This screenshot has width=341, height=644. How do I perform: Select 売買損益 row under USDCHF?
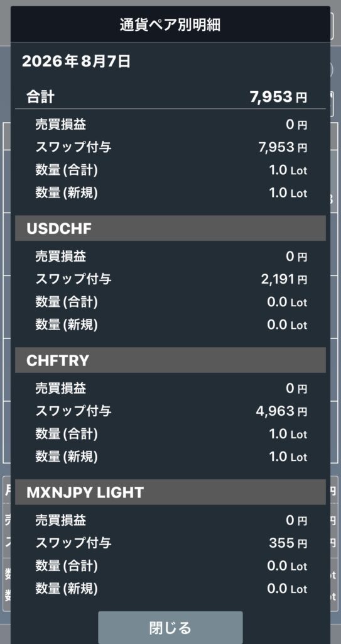click(x=170, y=257)
